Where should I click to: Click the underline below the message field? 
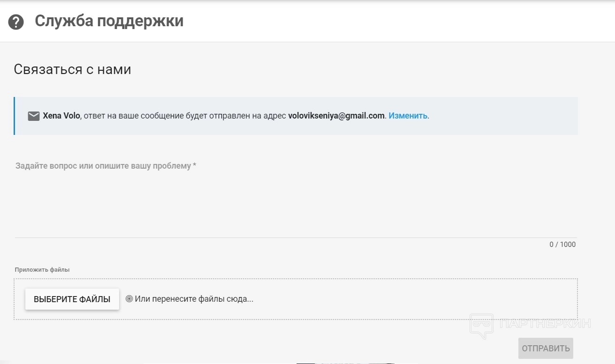point(296,238)
